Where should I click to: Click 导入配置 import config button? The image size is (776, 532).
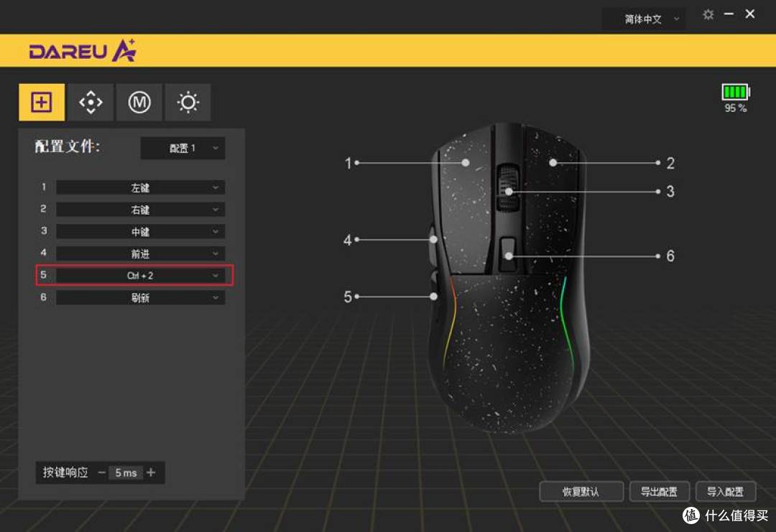pos(726,492)
